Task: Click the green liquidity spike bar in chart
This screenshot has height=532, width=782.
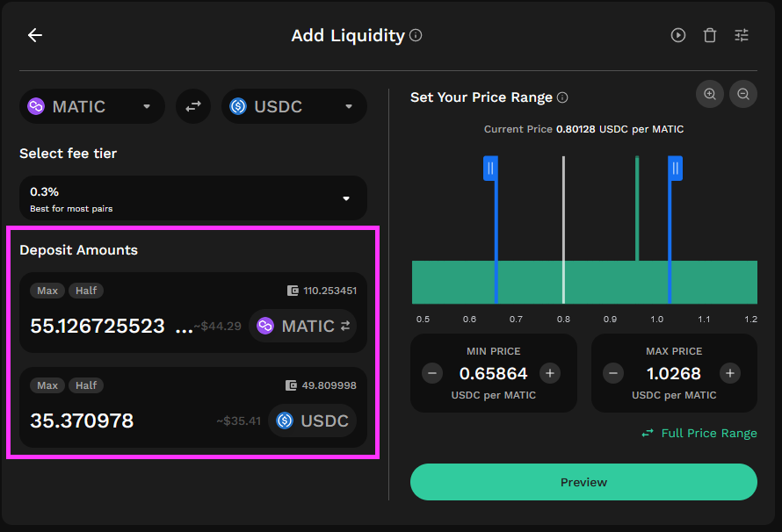Action: (637, 208)
